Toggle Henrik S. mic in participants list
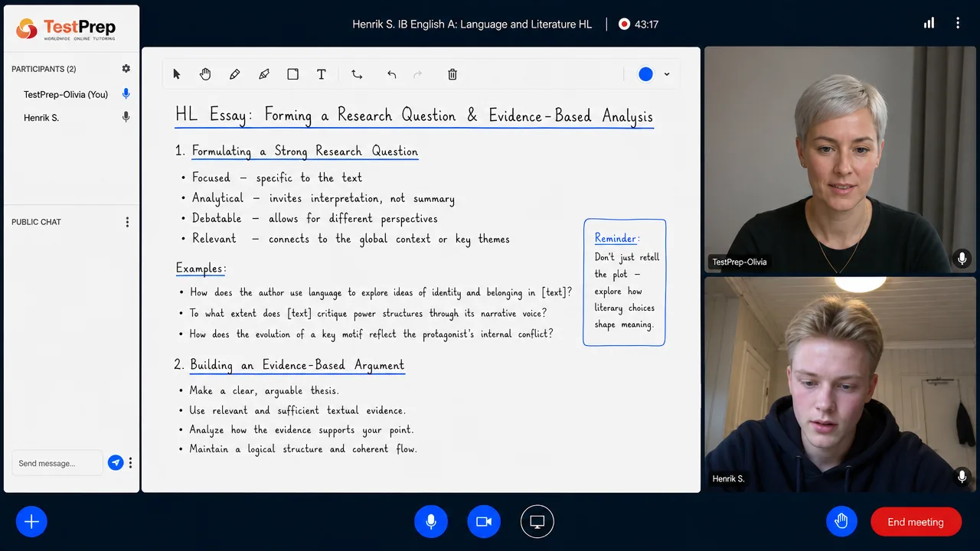The height and width of the screenshot is (551, 980). click(x=126, y=117)
